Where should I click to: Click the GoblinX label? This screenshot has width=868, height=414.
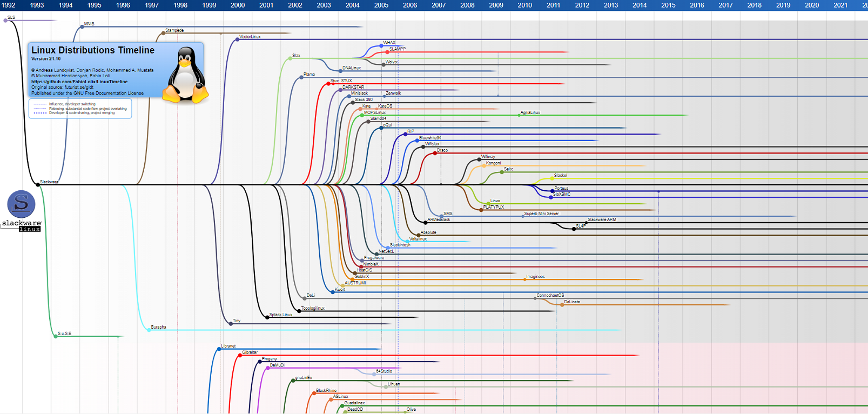[x=362, y=277]
